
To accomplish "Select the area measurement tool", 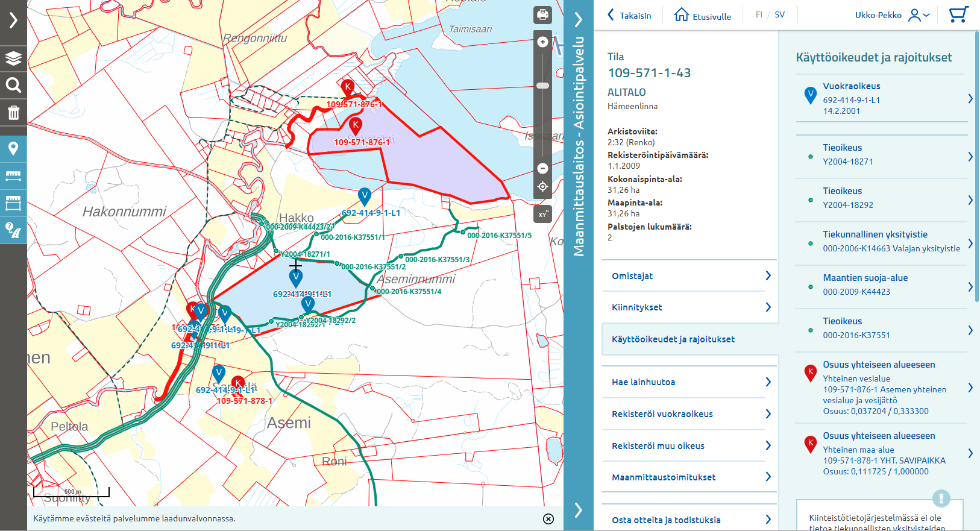I will pos(13,203).
